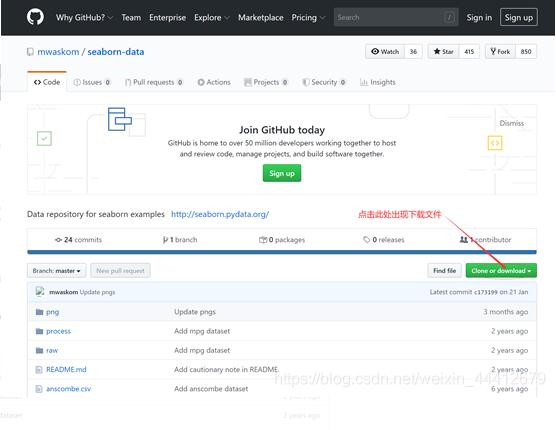
Task: Click the blue language bar
Action: click(282, 252)
